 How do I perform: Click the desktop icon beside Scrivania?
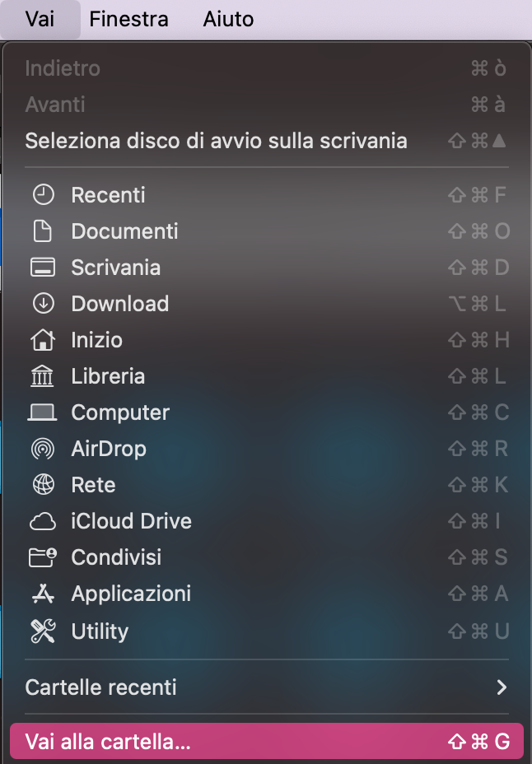point(46,267)
